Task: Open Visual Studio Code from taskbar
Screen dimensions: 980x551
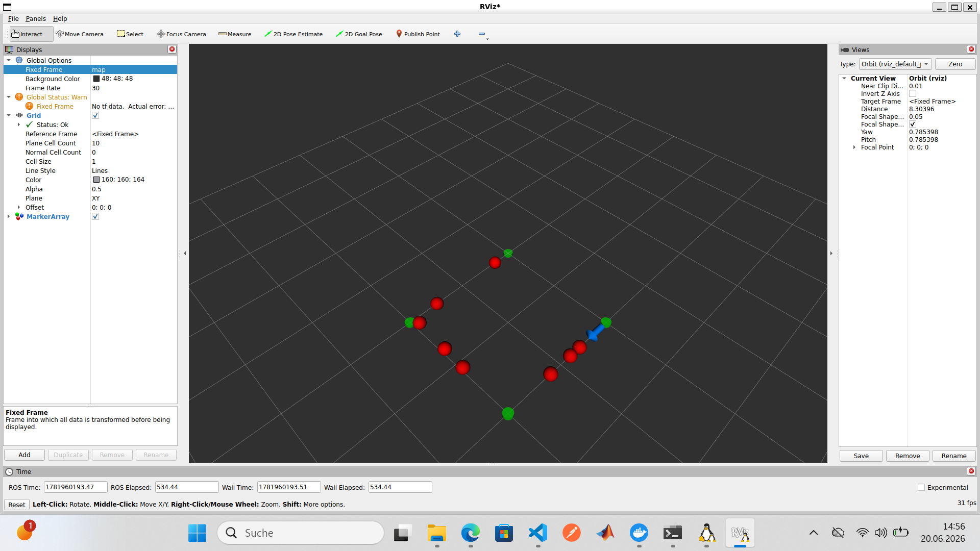Action: pyautogui.click(x=538, y=533)
